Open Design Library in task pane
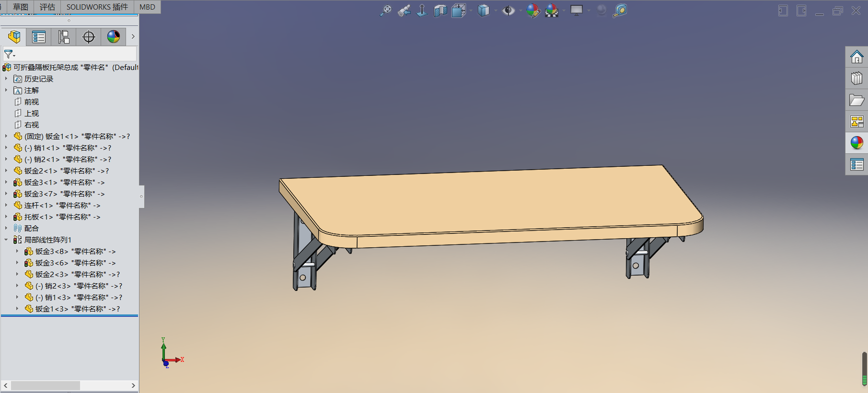The image size is (868, 393). click(856, 79)
